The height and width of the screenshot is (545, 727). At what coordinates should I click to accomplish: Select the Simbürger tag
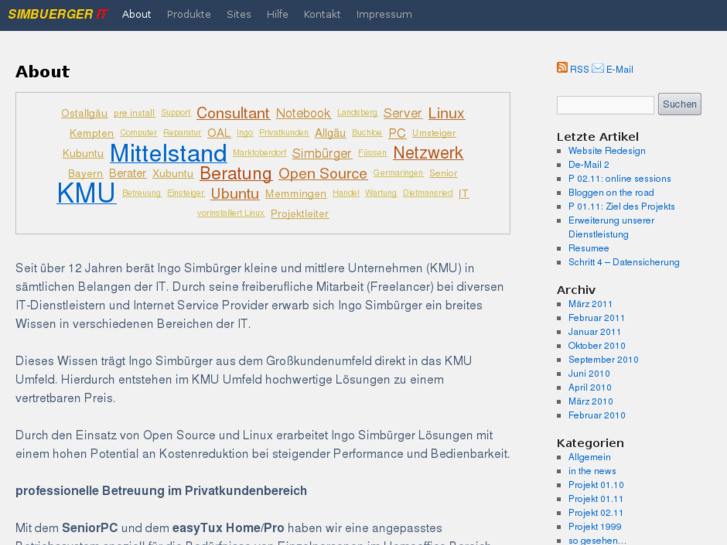click(x=322, y=154)
